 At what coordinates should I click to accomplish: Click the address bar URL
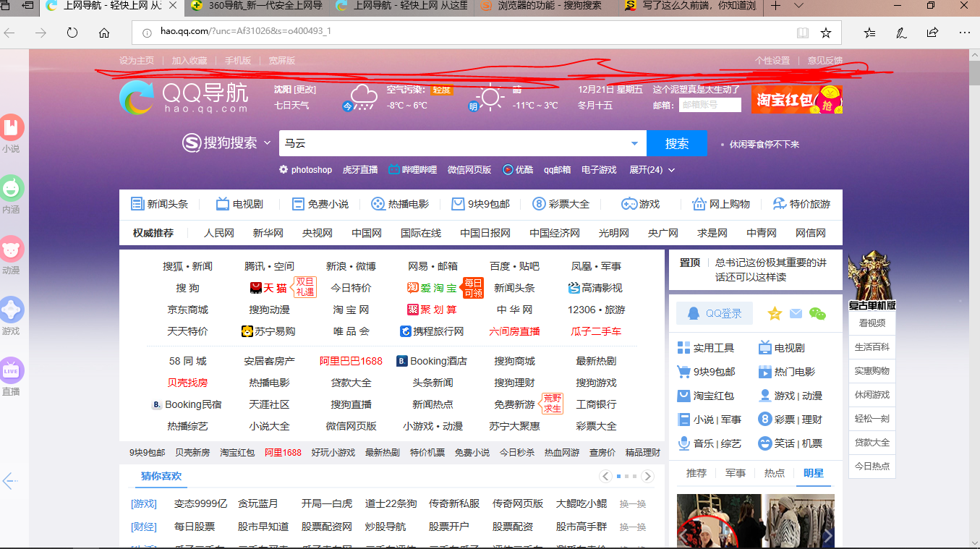click(246, 32)
